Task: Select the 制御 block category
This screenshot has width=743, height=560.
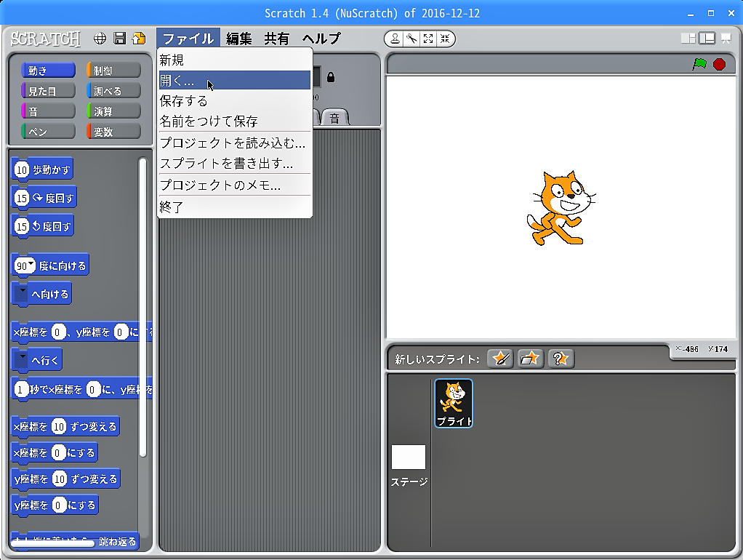Action: [x=113, y=71]
